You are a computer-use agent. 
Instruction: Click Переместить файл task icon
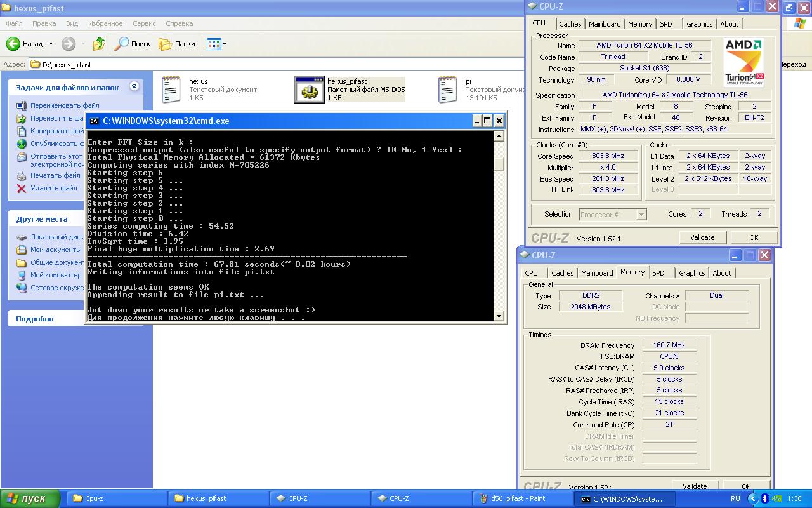pos(22,118)
